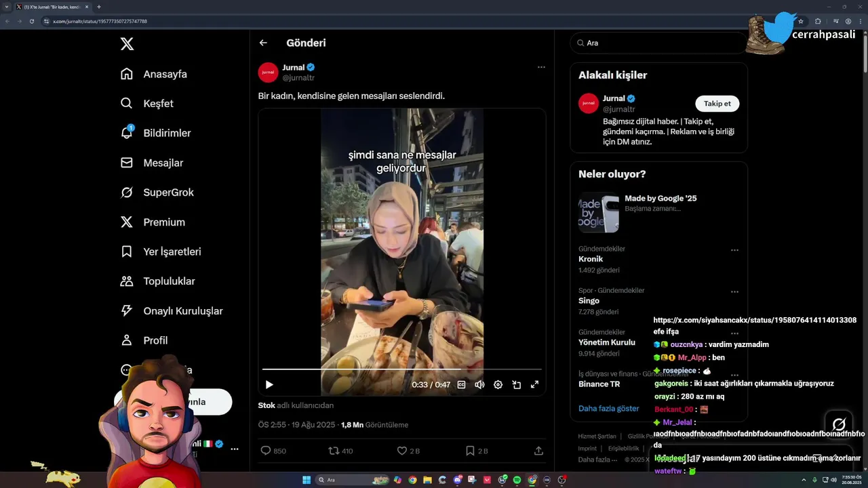Open more options for Kronik trend

[x=734, y=250]
